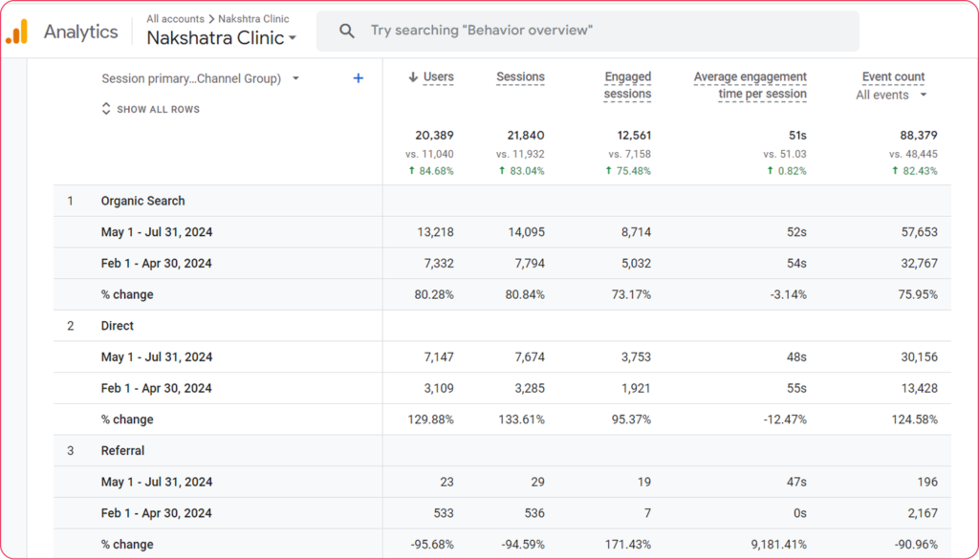Select the Organic Search row

[x=141, y=201]
